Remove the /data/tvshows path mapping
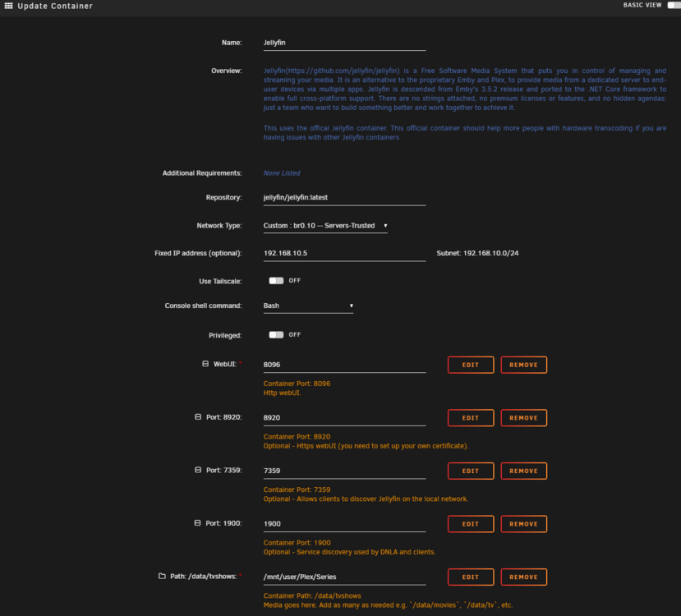Viewport: 681px width, 616px height. pyautogui.click(x=524, y=577)
